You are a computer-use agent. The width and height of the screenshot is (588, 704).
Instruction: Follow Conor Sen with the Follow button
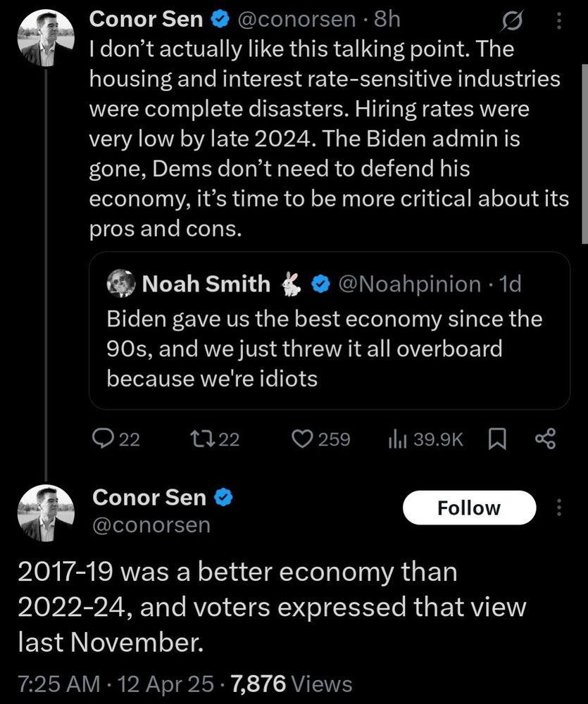coord(470,508)
